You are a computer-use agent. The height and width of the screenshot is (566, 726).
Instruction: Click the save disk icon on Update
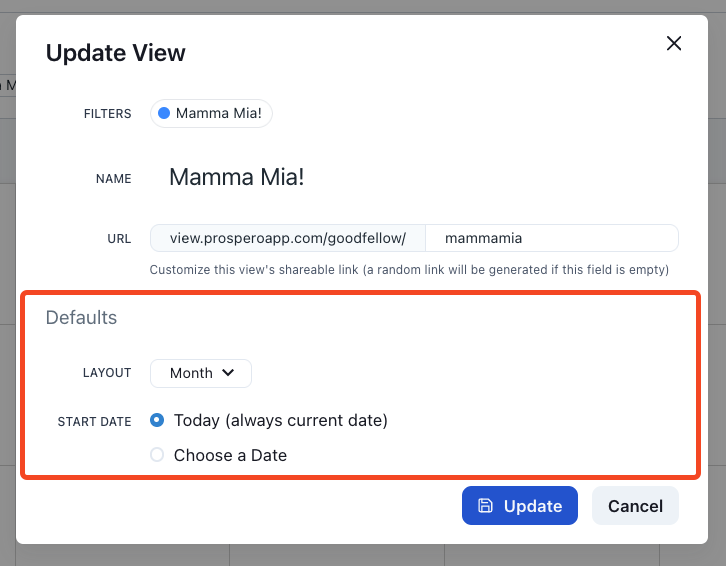485,506
